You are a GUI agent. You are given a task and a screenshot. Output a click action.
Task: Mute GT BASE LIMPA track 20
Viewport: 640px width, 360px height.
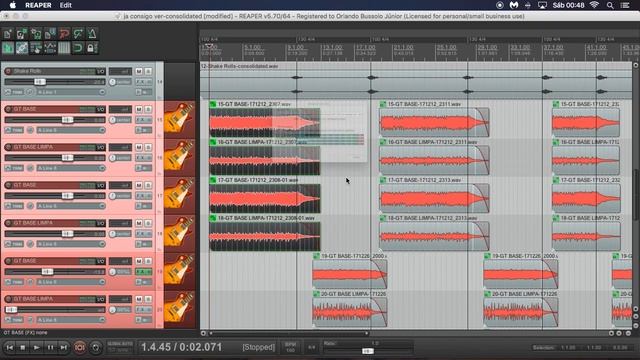coord(139,299)
